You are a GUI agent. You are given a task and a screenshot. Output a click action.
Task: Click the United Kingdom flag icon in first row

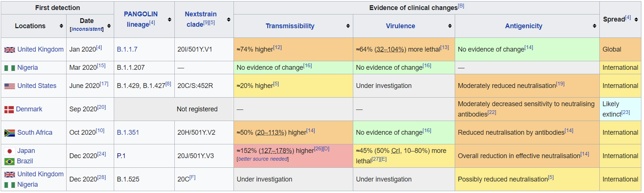click(x=10, y=50)
